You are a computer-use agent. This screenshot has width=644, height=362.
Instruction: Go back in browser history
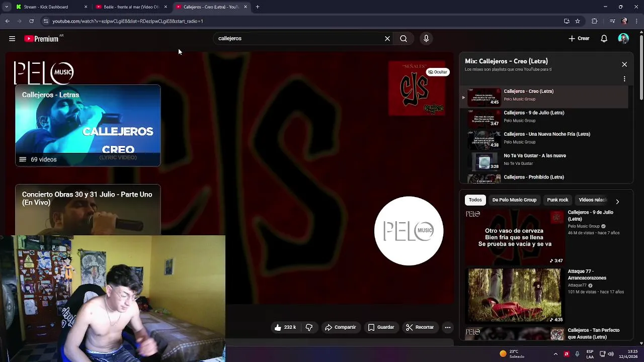pos(7,21)
